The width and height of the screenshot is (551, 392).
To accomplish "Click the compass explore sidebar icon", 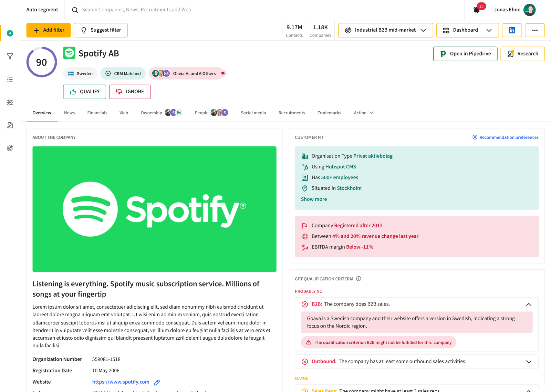I will pos(10,33).
